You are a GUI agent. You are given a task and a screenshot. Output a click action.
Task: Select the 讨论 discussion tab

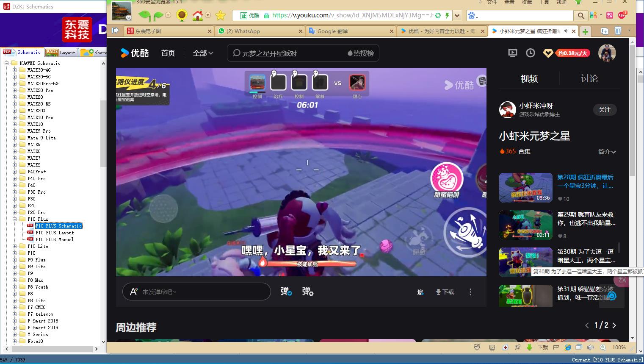point(589,78)
